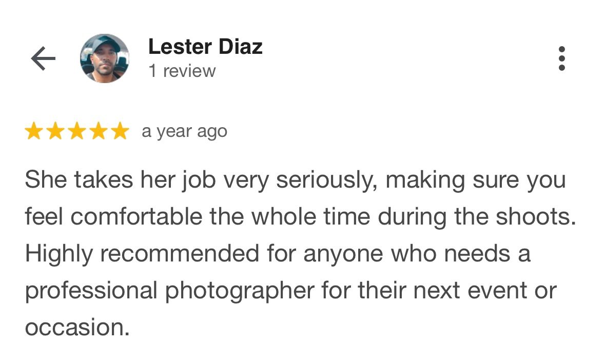Click the 'a year ago' timestamp
The image size is (605, 364).
(184, 132)
